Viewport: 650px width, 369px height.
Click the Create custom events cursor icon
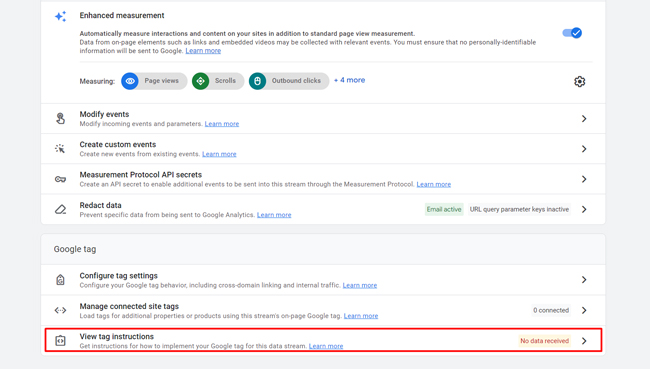[x=60, y=148]
